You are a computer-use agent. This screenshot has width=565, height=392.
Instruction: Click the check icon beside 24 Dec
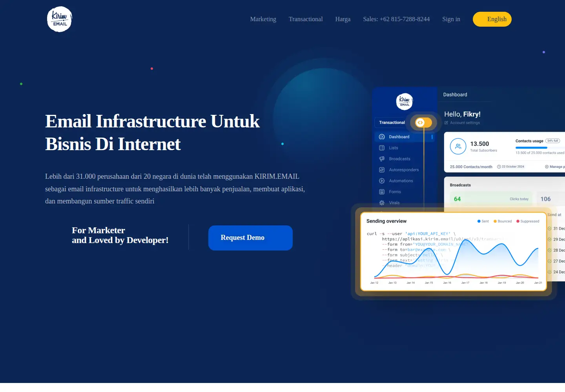(550, 272)
